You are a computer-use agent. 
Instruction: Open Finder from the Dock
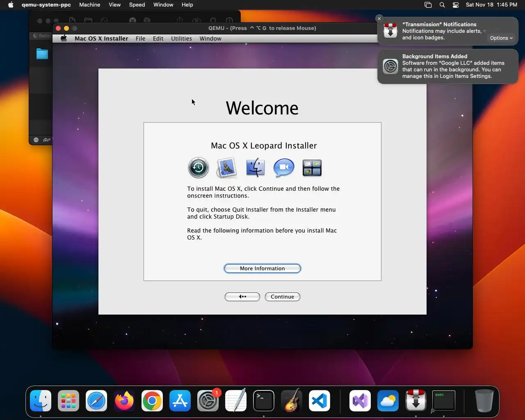[41, 401]
